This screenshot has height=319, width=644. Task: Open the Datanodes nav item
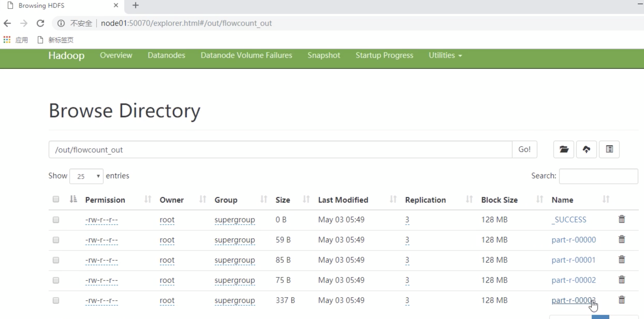tap(166, 55)
